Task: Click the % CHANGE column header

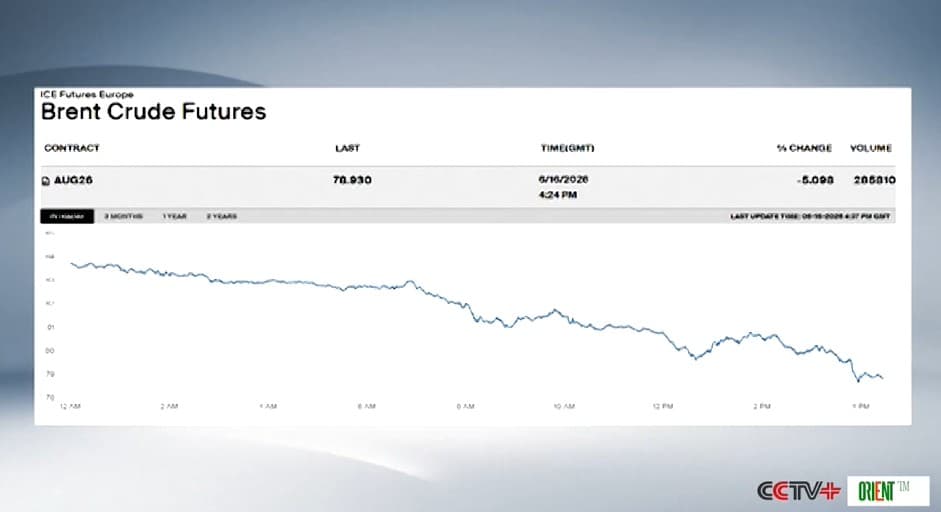Action: [804, 148]
